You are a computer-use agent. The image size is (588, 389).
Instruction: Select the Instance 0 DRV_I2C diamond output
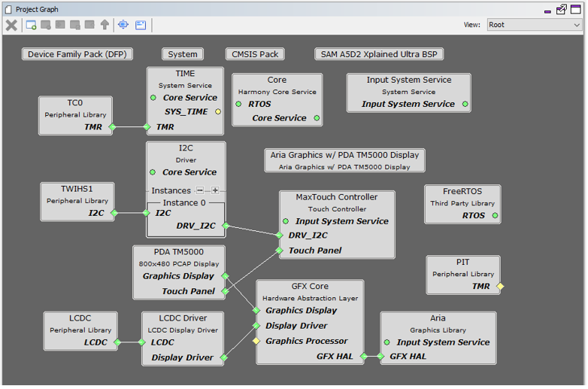point(226,226)
